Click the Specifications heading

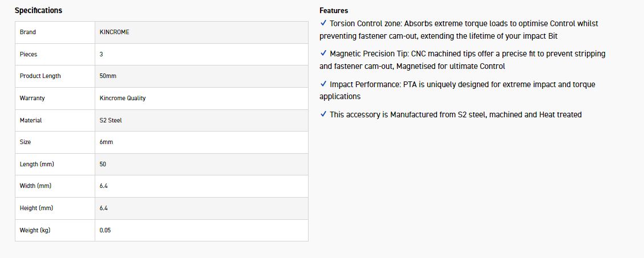[x=38, y=10]
